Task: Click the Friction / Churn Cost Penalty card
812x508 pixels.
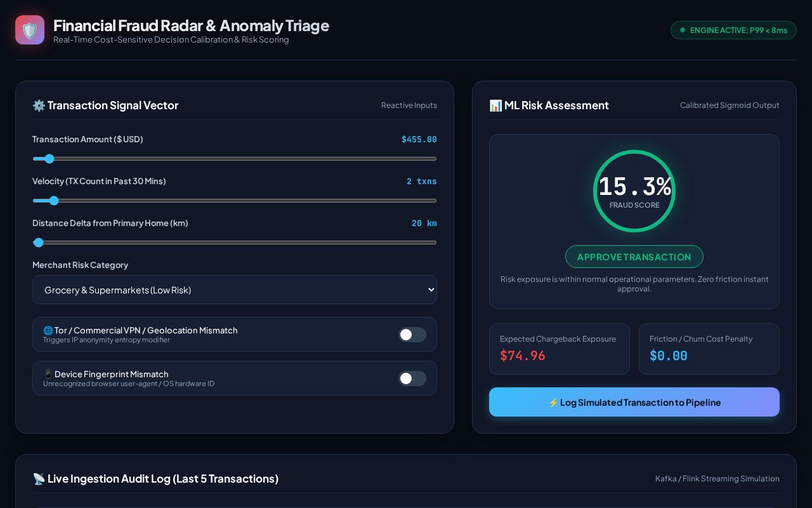Action: coord(709,349)
